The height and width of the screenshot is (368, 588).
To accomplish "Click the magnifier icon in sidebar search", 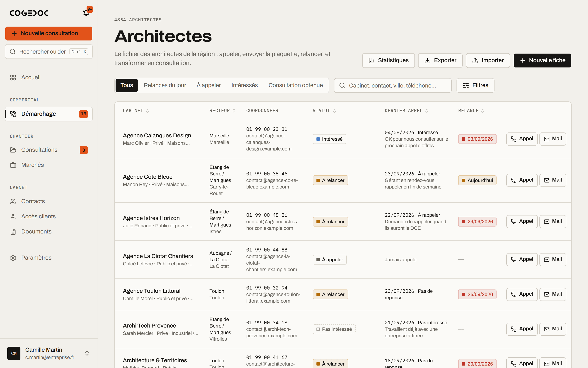I will pos(13,52).
